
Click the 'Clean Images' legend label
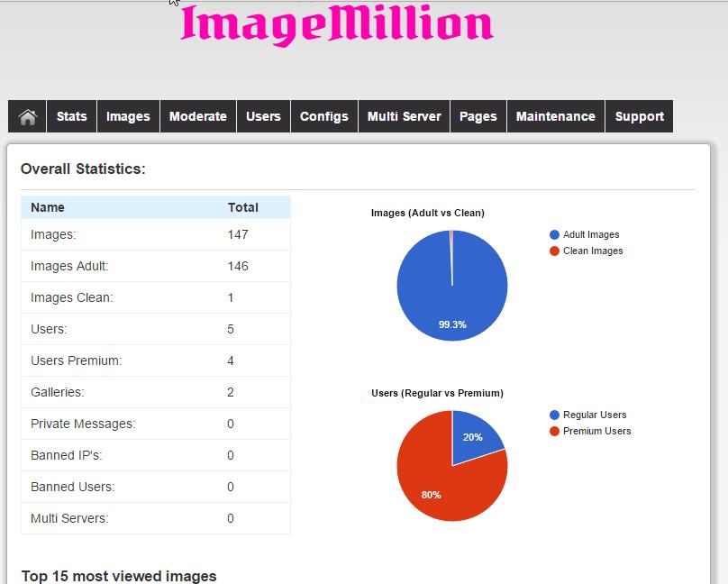[x=593, y=251]
